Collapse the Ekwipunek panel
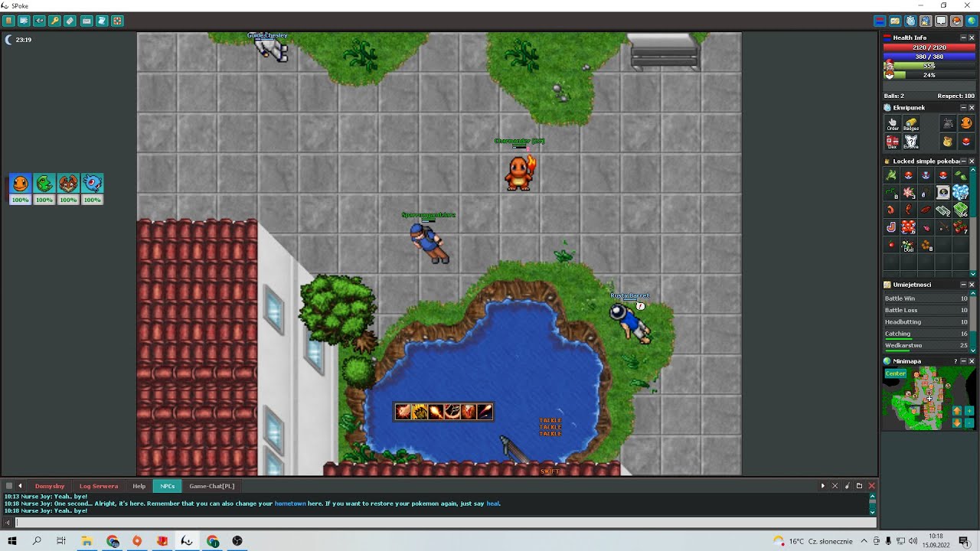 [963, 108]
